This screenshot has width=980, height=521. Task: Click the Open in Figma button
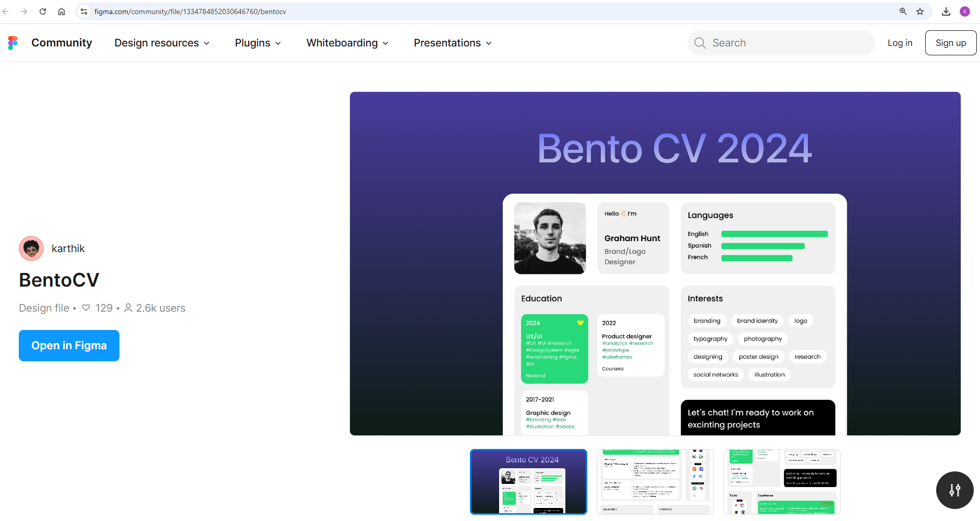[69, 346]
